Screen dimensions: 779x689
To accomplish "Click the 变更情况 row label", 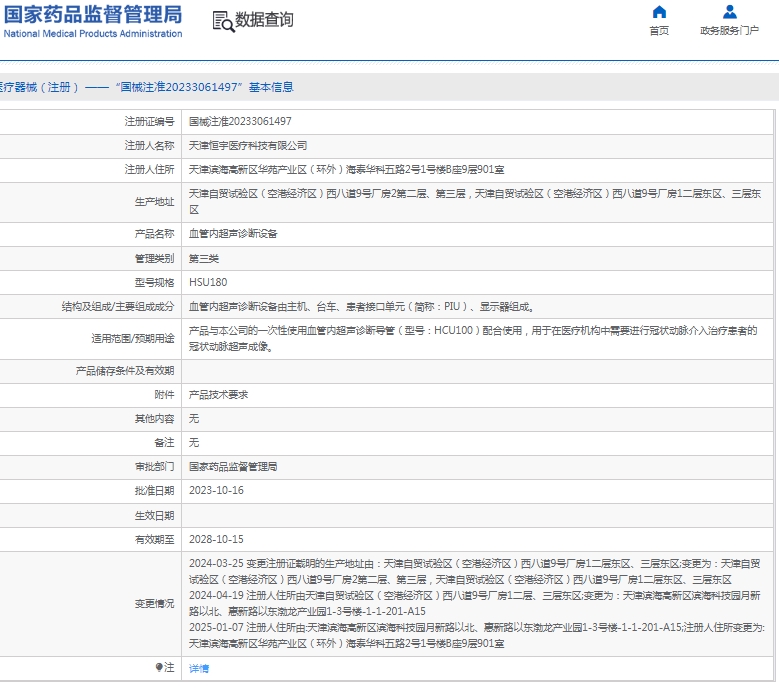I will [154, 604].
